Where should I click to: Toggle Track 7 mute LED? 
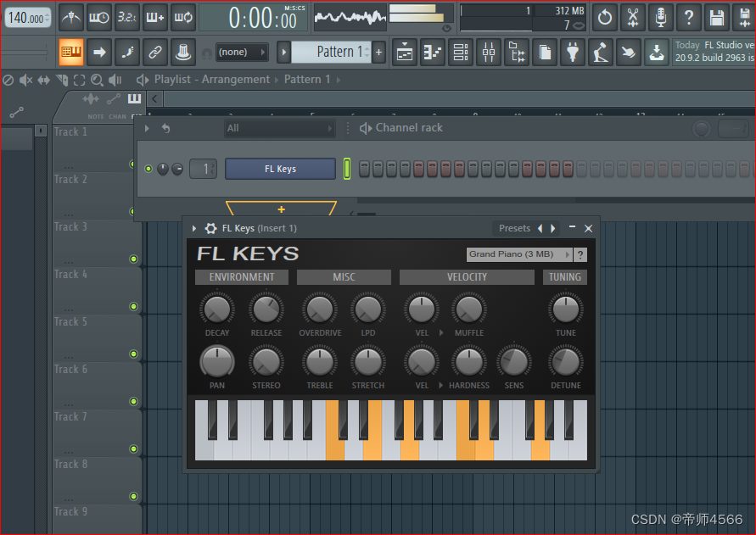133,449
